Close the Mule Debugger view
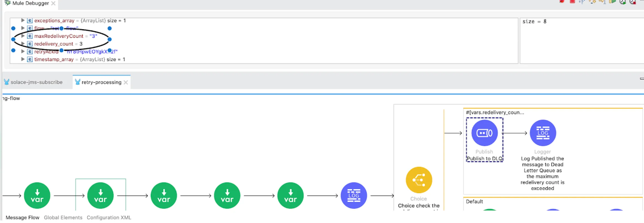Screen dimensions: 644x223 pyautogui.click(x=53, y=3)
